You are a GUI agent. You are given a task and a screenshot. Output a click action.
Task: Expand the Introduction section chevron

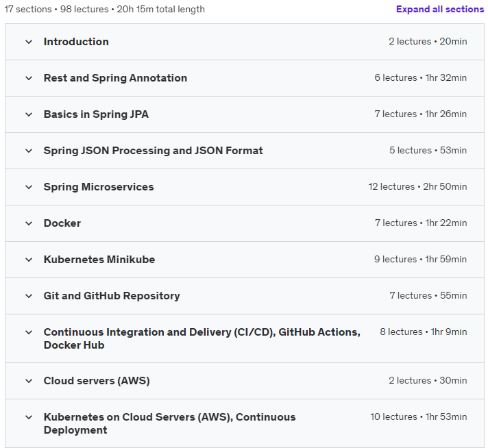[x=29, y=42]
